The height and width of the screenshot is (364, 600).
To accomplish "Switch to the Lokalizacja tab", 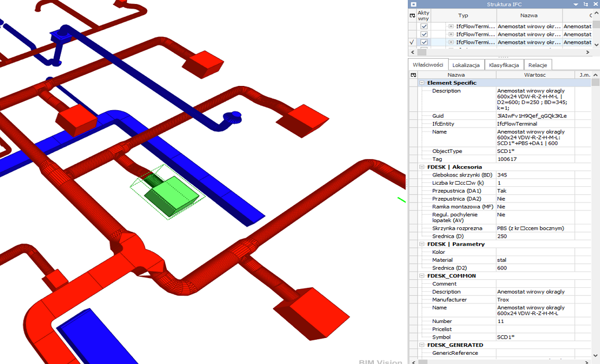I will (466, 65).
